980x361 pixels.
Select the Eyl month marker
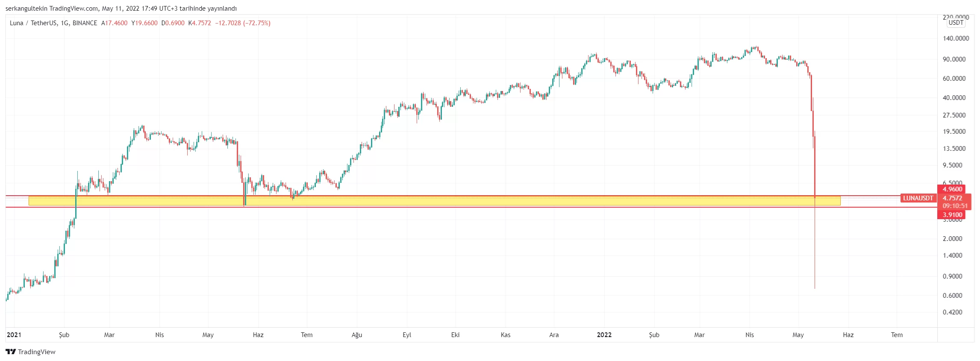407,335
